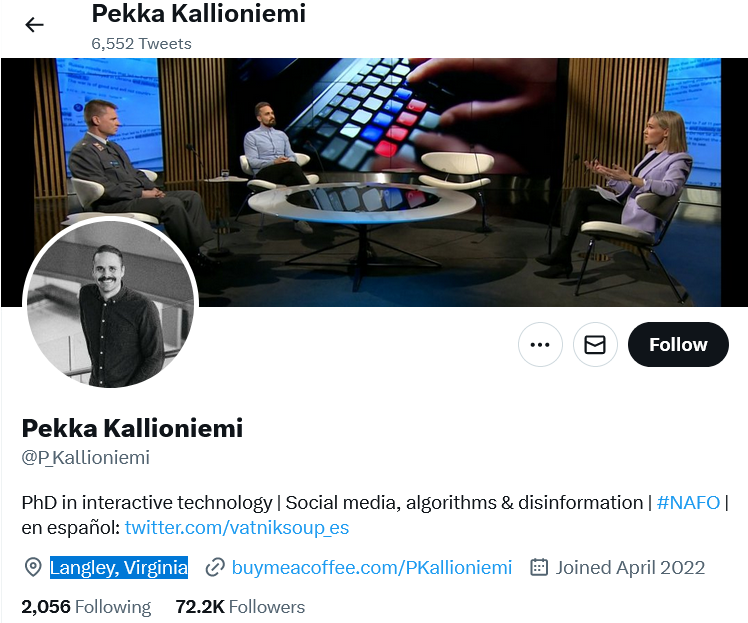Click the @P_Kallioniemi handle

pyautogui.click(x=86, y=458)
